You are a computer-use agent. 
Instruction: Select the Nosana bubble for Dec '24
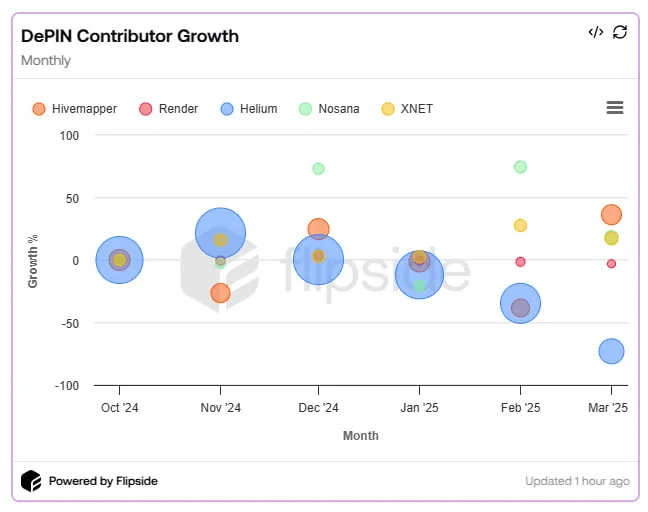[318, 169]
